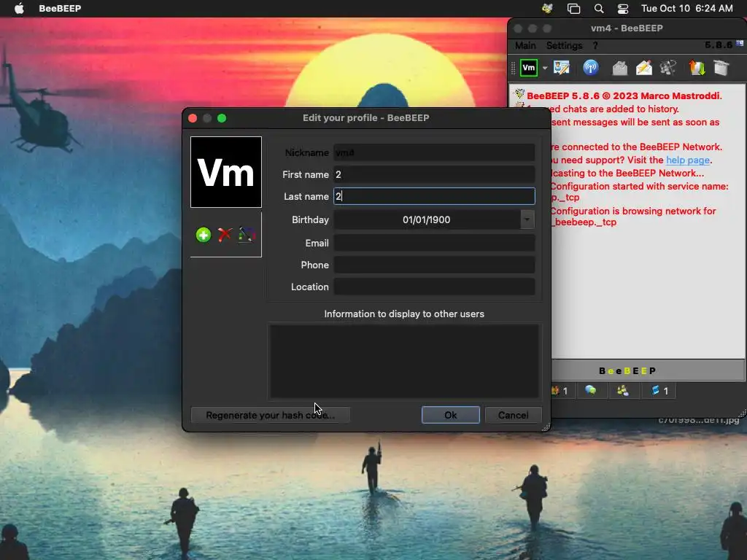Add a profile picture with the green plus icon
747x560 pixels.
[x=204, y=235]
